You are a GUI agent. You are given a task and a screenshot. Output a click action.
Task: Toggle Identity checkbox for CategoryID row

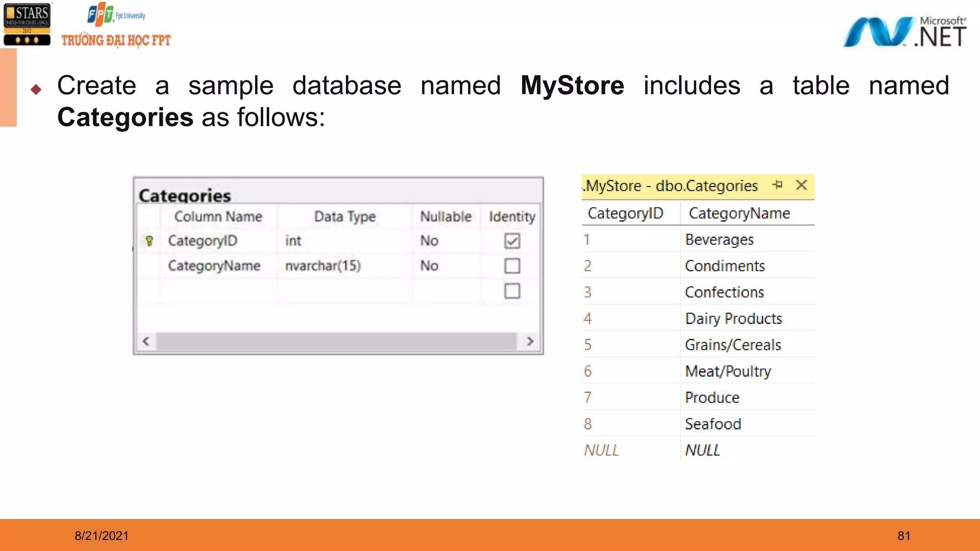point(512,241)
